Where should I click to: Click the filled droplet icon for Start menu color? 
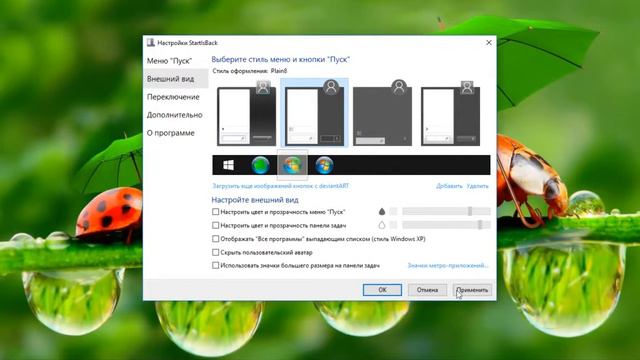click(382, 211)
